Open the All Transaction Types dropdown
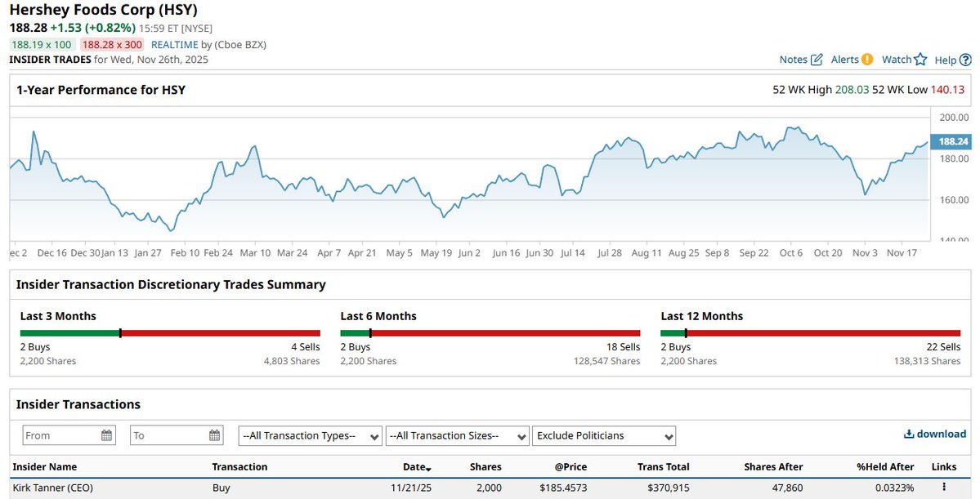 (309, 435)
